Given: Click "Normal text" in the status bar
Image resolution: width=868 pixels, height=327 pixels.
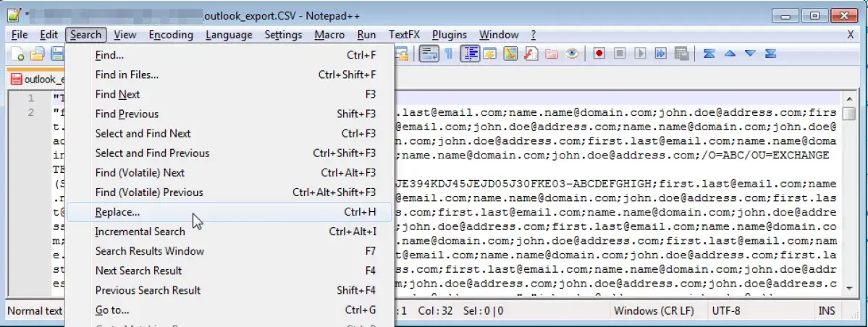Looking at the screenshot, I should point(35,310).
